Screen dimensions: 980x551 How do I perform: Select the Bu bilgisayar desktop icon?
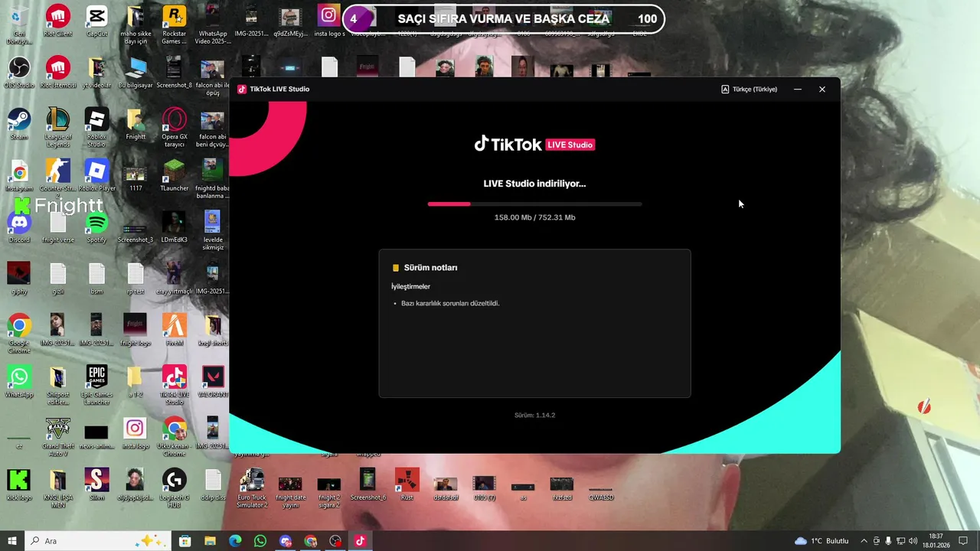click(x=136, y=73)
